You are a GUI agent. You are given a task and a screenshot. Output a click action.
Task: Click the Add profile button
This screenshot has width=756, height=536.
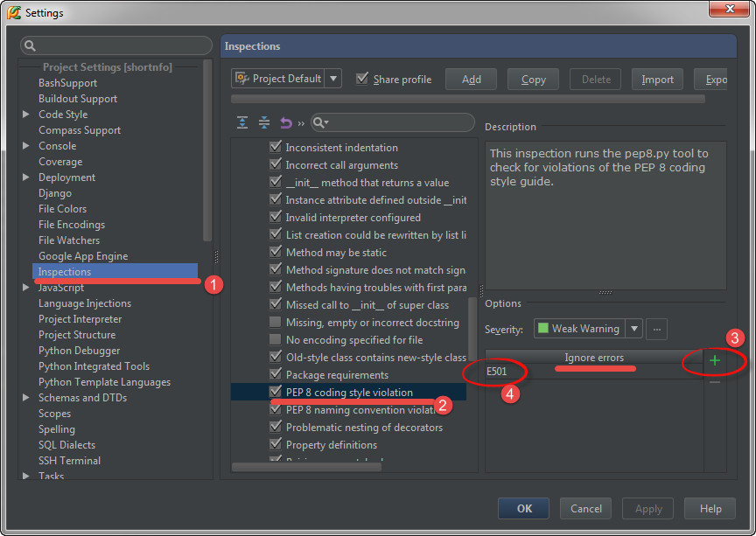tap(471, 80)
